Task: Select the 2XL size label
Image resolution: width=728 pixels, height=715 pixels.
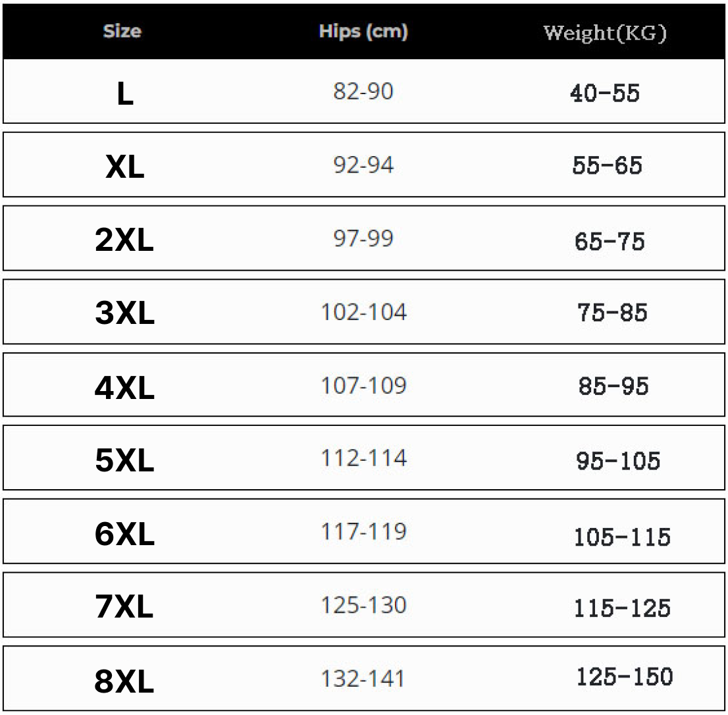Action: [124, 240]
